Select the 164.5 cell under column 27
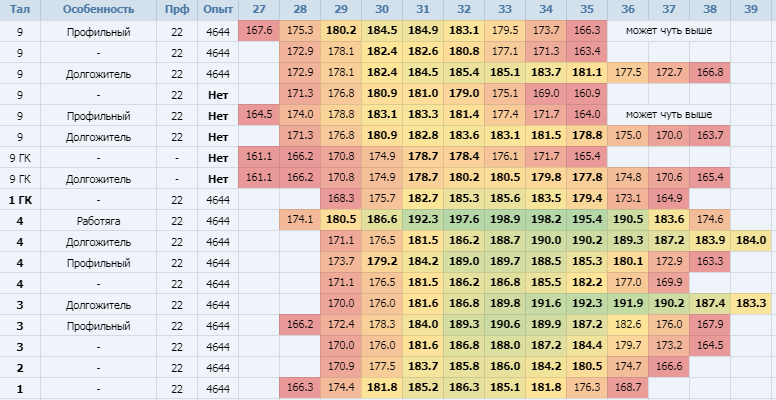This screenshot has width=776, height=400. [x=259, y=115]
